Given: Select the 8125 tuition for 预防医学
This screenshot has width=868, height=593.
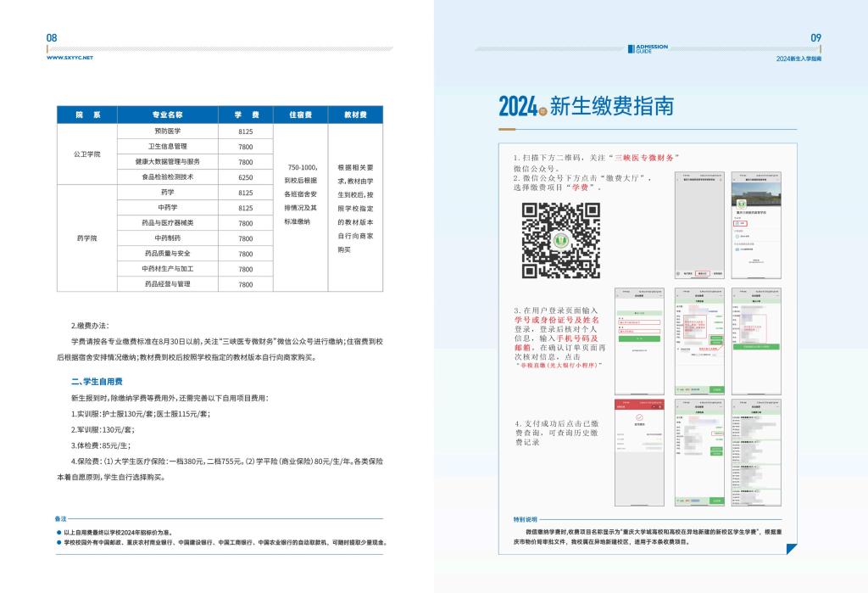Looking at the screenshot, I should tap(246, 131).
